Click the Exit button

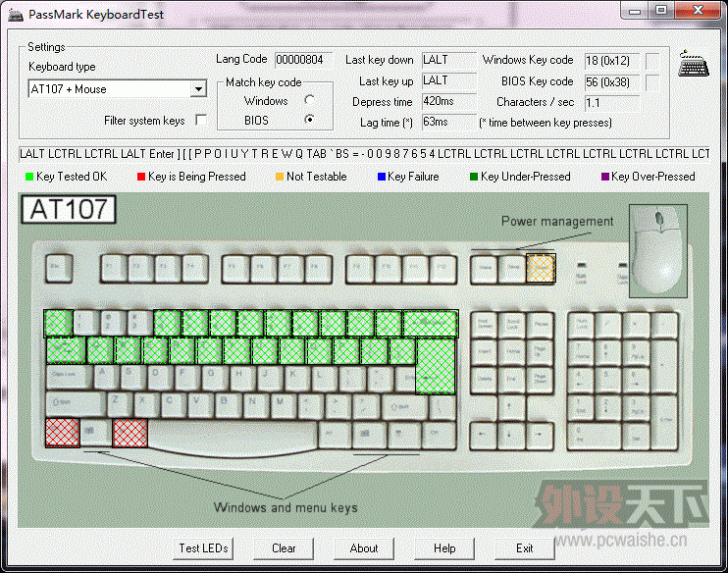tap(525, 548)
